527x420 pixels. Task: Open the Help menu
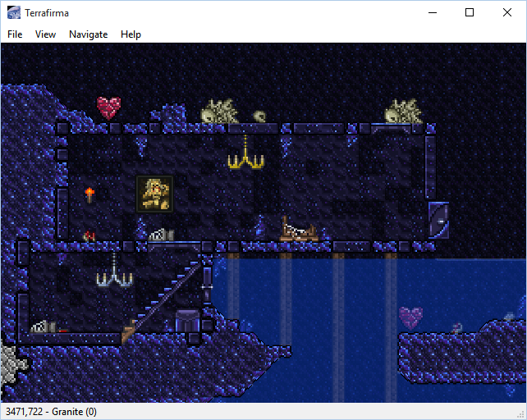(x=131, y=34)
